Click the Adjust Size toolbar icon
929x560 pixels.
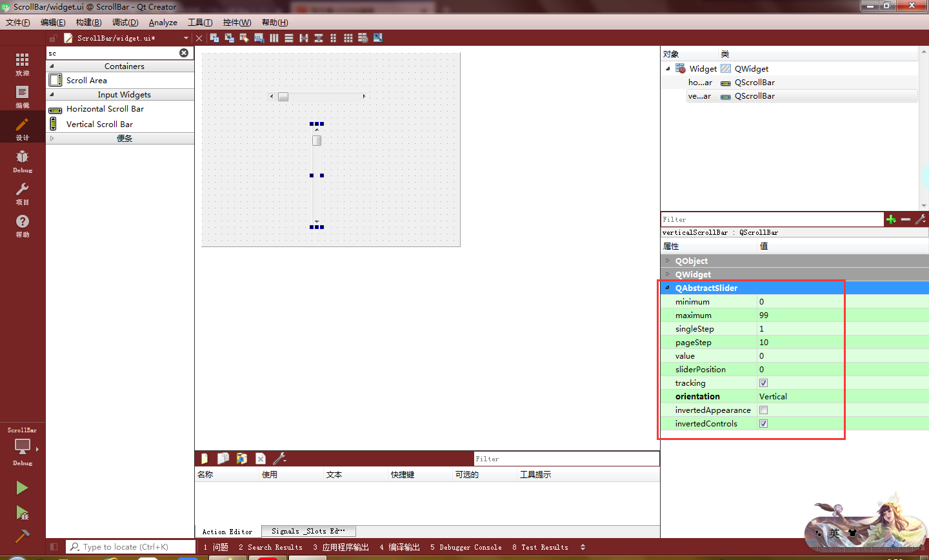click(x=377, y=37)
